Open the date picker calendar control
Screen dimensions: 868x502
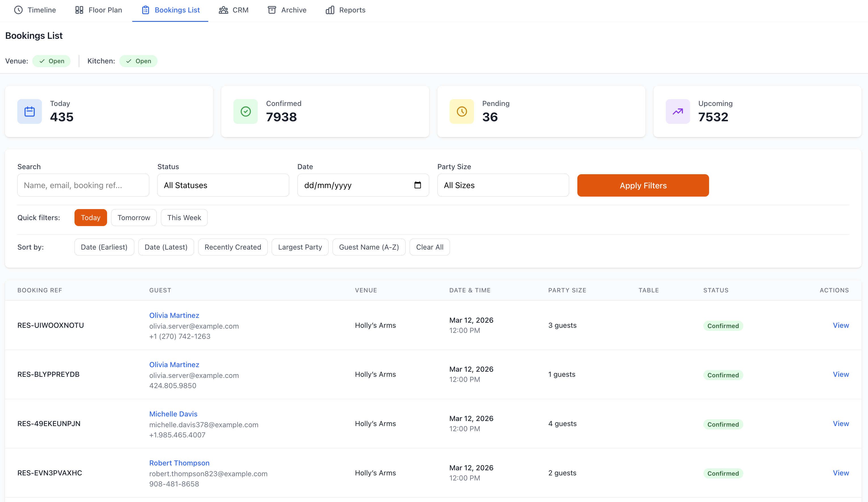point(418,185)
